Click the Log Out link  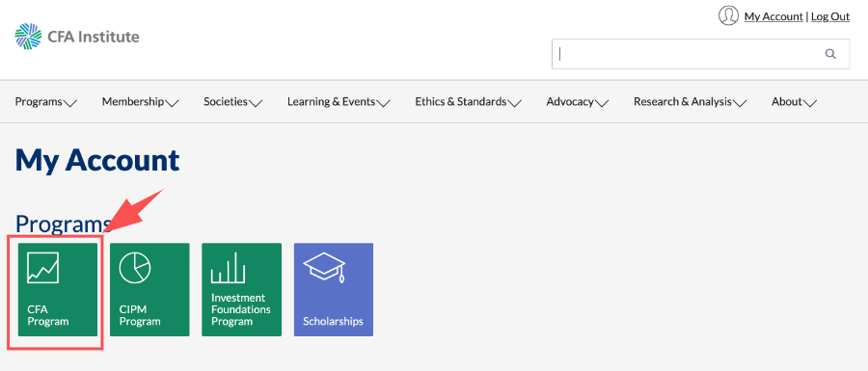[x=830, y=16]
